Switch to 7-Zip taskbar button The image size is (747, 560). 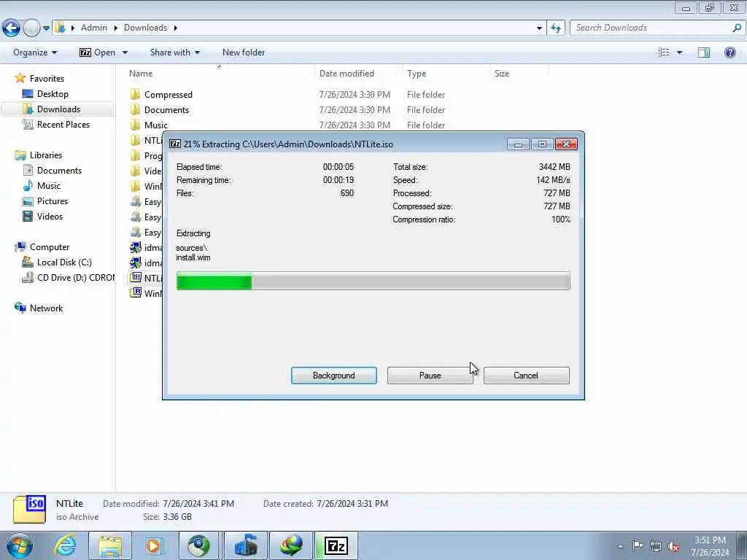pos(336,545)
